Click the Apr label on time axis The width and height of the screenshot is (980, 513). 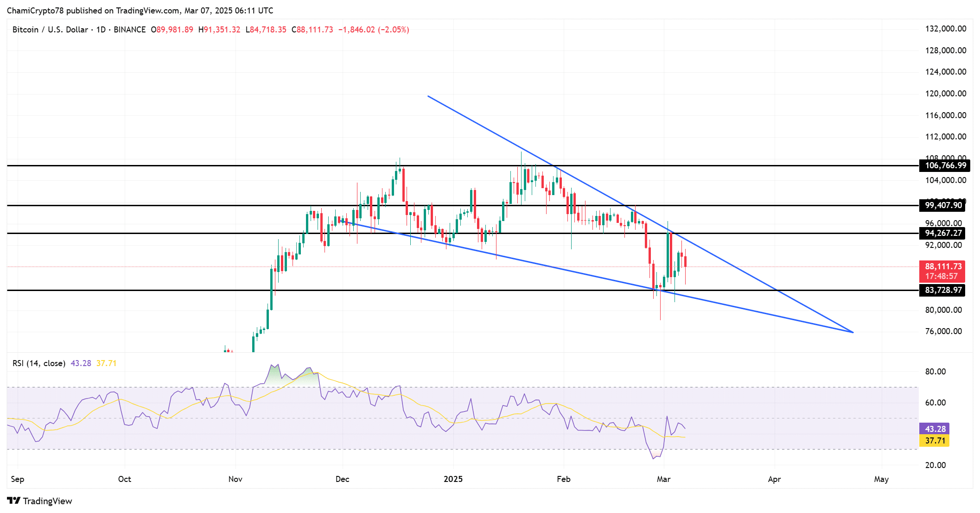coord(775,479)
